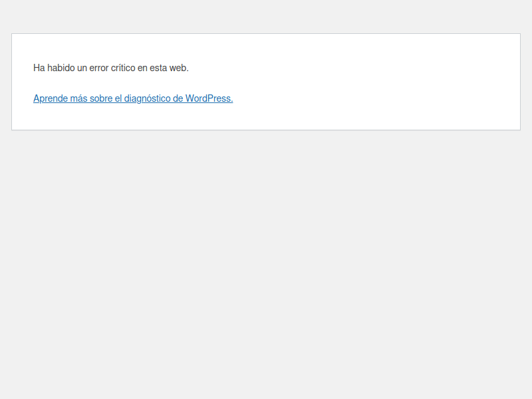
Task: Click the word 'de' in the link
Action: pos(178,98)
